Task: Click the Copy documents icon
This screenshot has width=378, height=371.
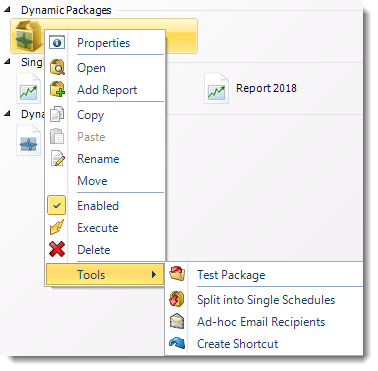Action: (57, 115)
